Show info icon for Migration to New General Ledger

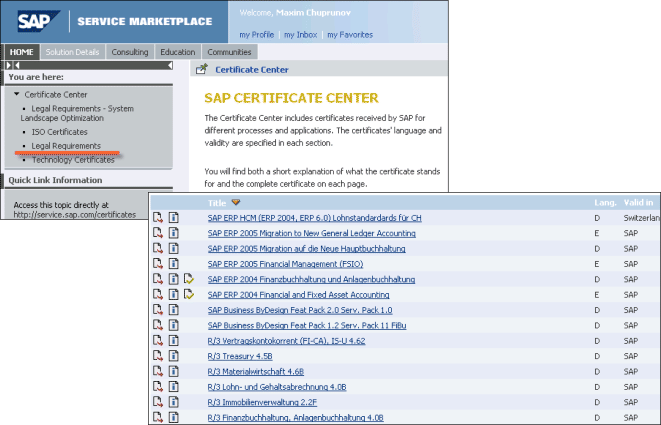[x=174, y=233]
